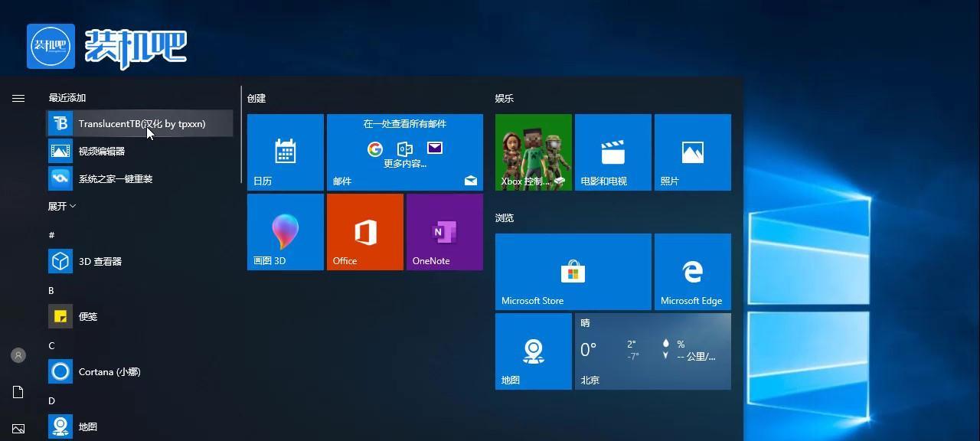Open the Xbox console tile
Viewport: 980px width, 441px height.
534,152
